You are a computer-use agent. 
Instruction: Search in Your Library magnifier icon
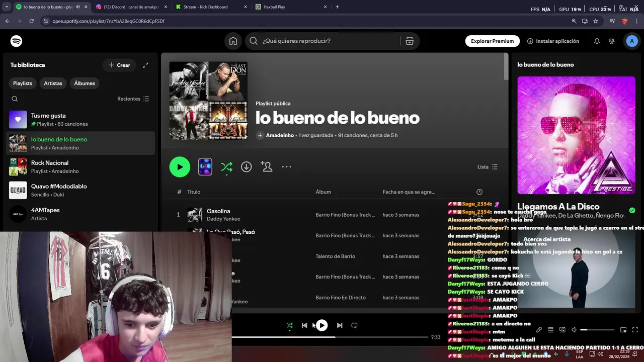(x=15, y=99)
